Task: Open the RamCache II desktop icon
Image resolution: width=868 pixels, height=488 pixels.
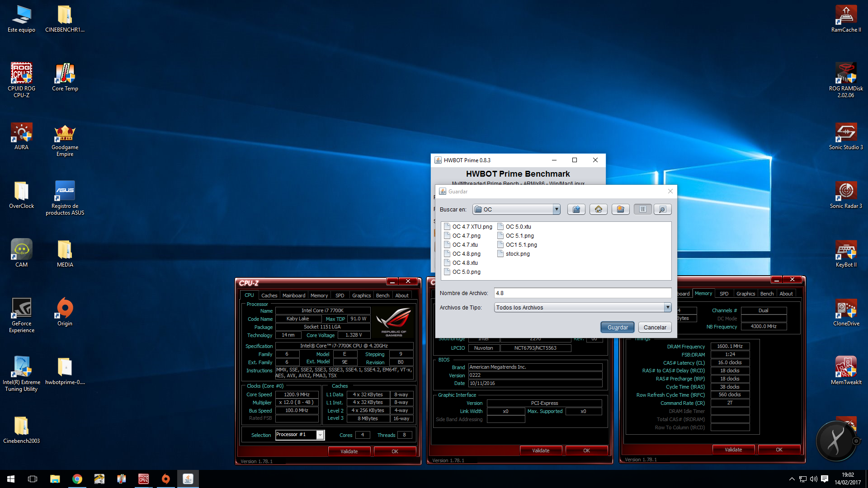Action: point(846,19)
